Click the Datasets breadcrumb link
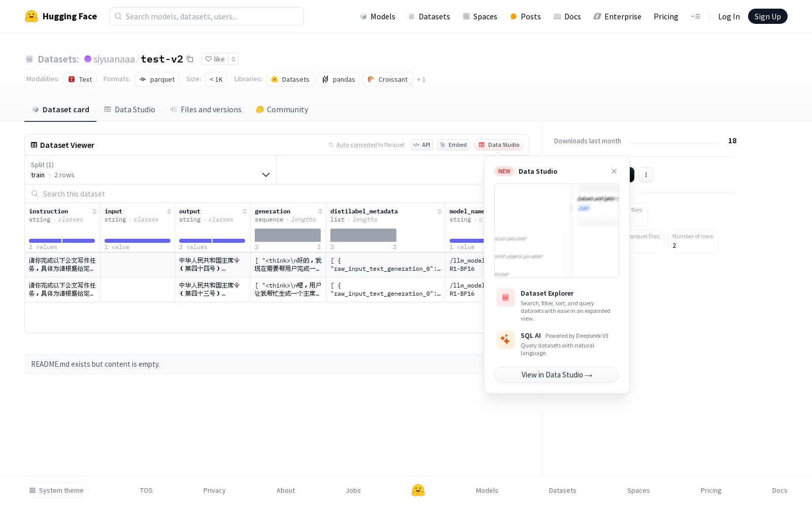This screenshot has width=812, height=508. click(58, 59)
